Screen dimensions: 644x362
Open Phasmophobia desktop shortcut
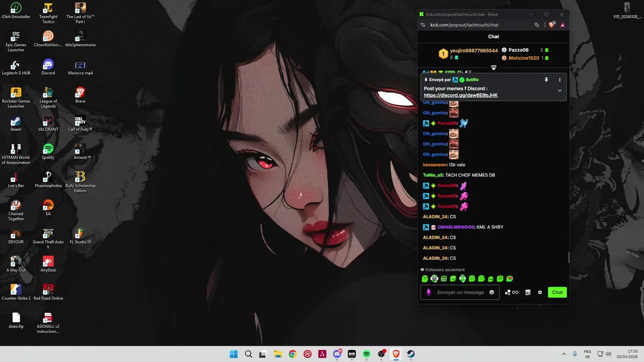point(48,180)
